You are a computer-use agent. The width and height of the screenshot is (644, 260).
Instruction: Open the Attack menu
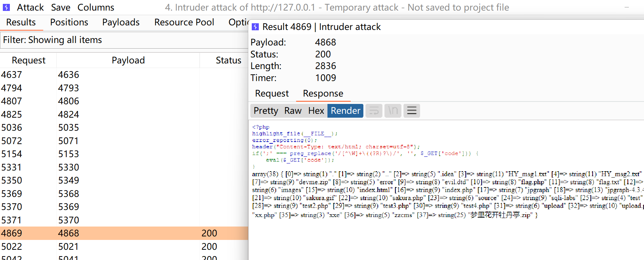click(x=30, y=7)
